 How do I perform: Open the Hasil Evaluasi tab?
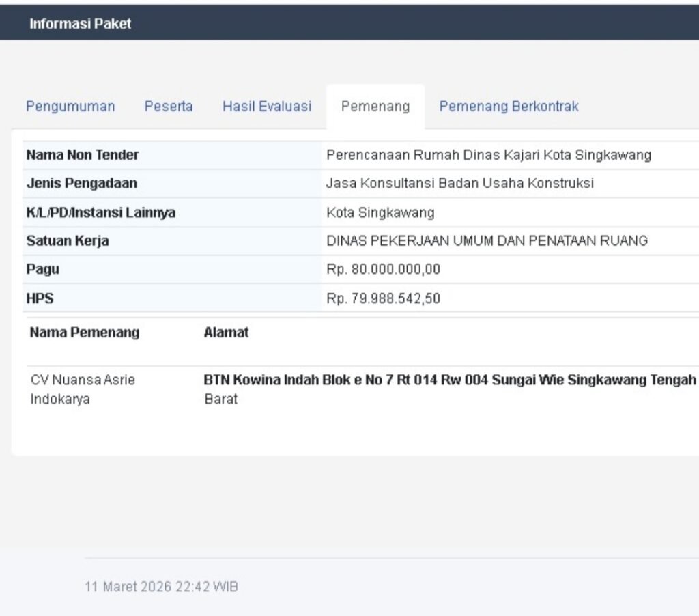[x=267, y=107]
